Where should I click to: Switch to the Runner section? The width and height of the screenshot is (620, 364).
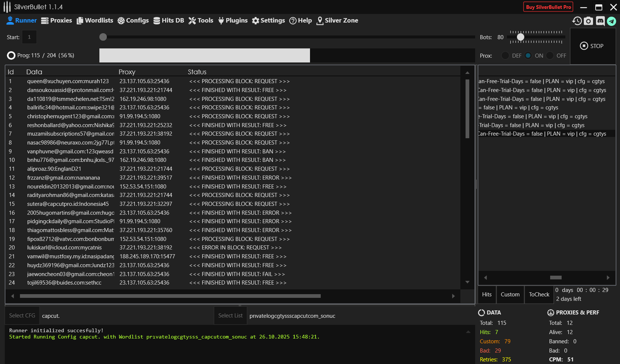(x=22, y=21)
